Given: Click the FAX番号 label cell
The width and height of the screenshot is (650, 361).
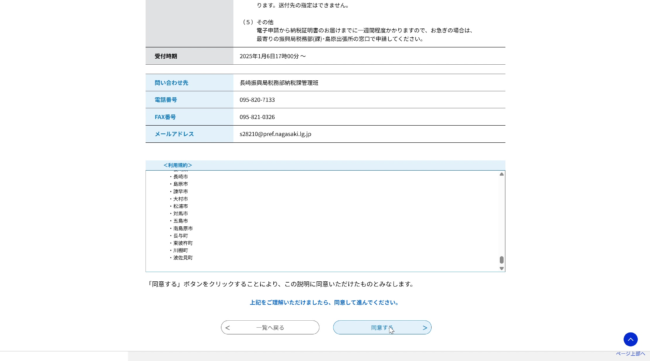Looking at the screenshot, I should coord(189,117).
